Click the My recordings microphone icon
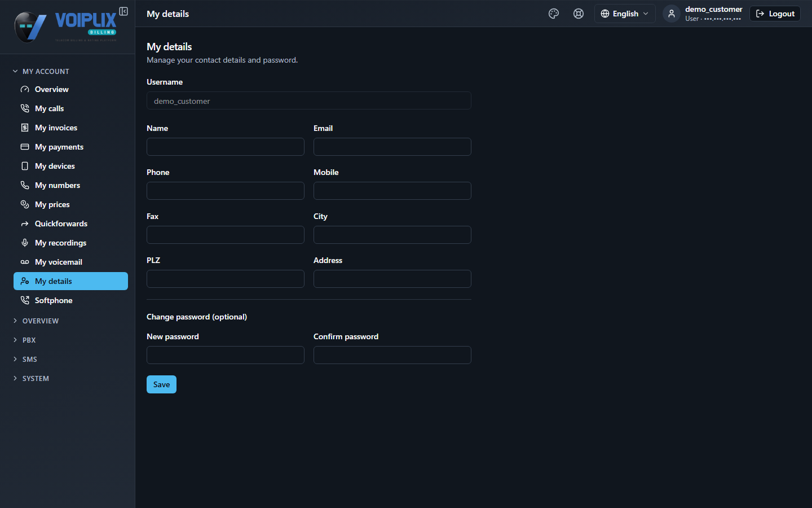 (25, 243)
